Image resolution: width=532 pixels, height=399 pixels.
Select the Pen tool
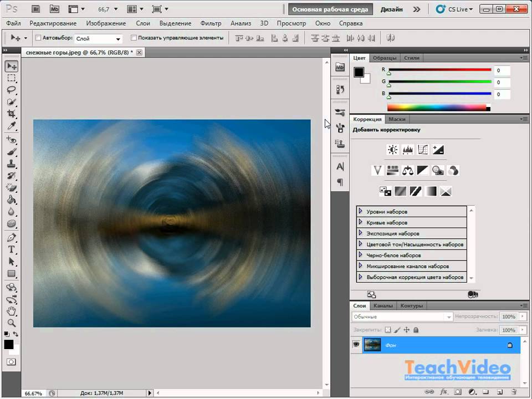click(12, 238)
